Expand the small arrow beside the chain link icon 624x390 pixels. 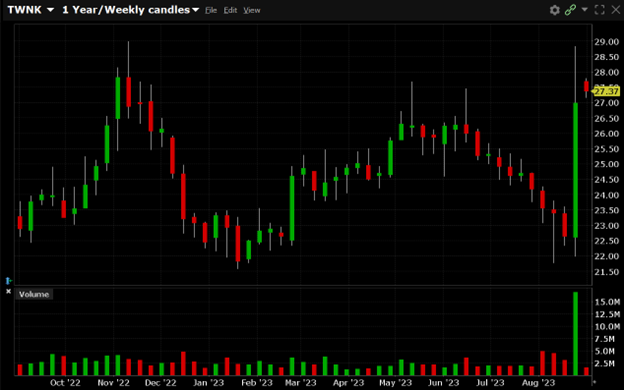[x=584, y=9]
